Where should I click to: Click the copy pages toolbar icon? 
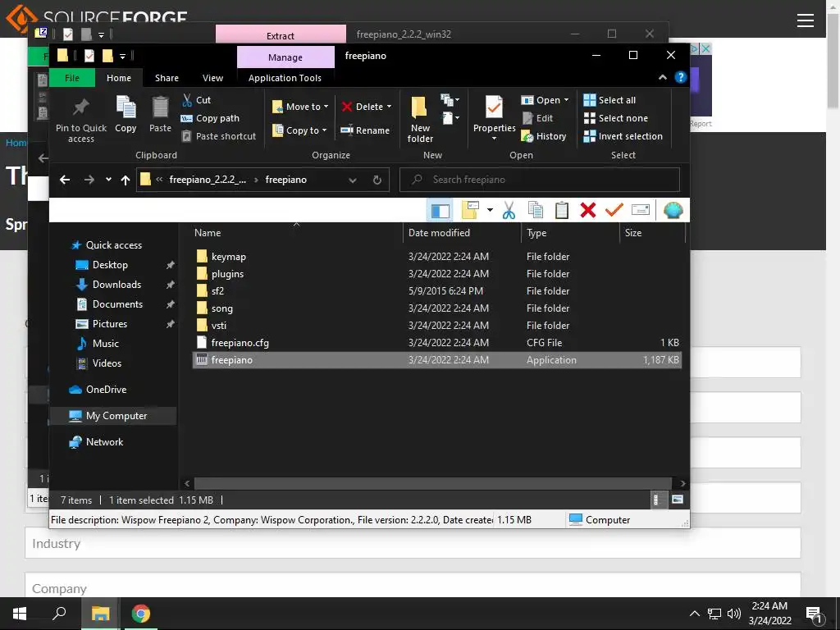click(535, 211)
